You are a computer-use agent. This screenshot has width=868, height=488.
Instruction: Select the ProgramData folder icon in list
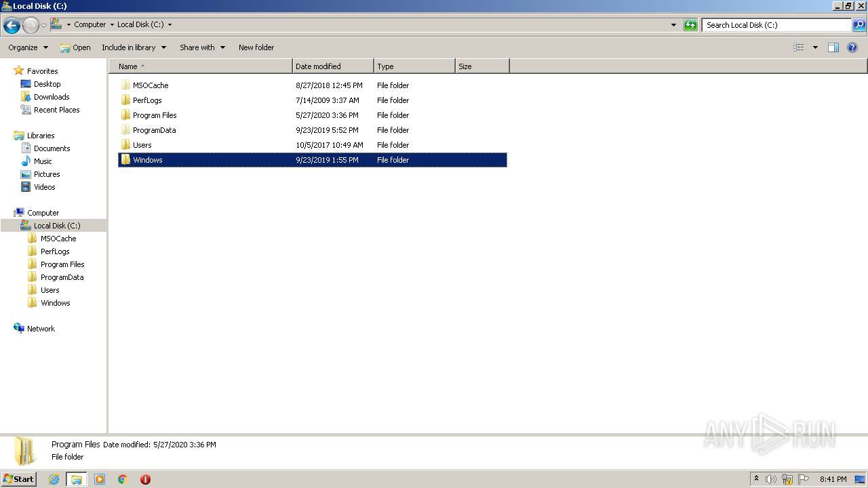tap(125, 130)
